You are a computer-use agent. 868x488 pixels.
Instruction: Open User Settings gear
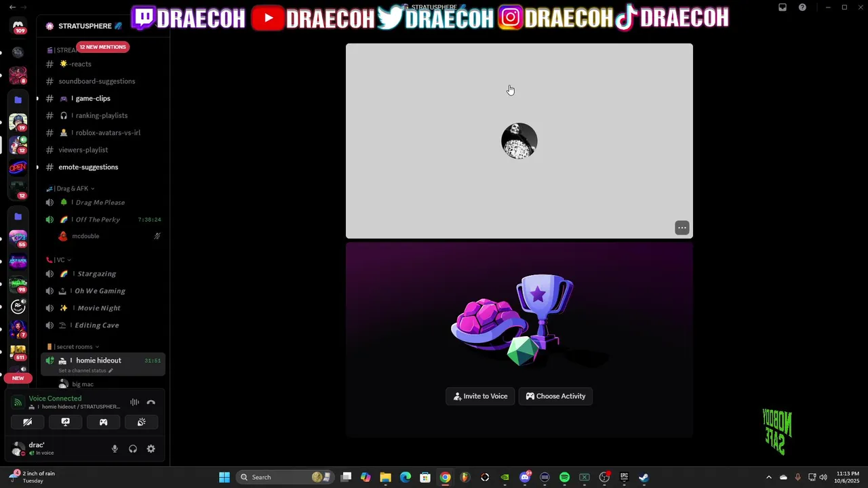coord(151,449)
